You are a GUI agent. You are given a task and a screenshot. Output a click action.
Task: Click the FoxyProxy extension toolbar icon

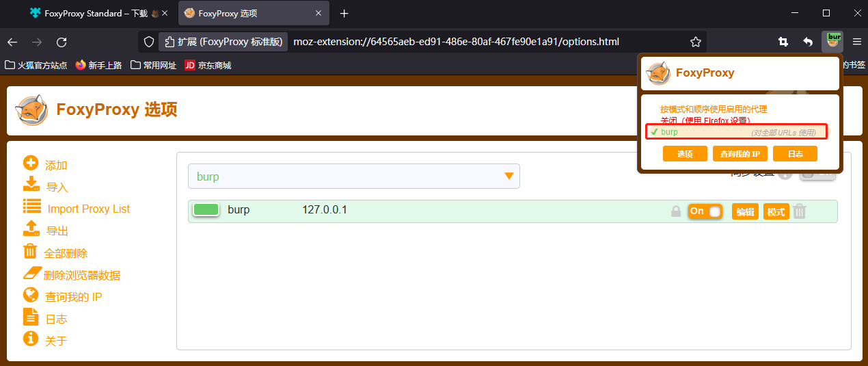pos(833,42)
